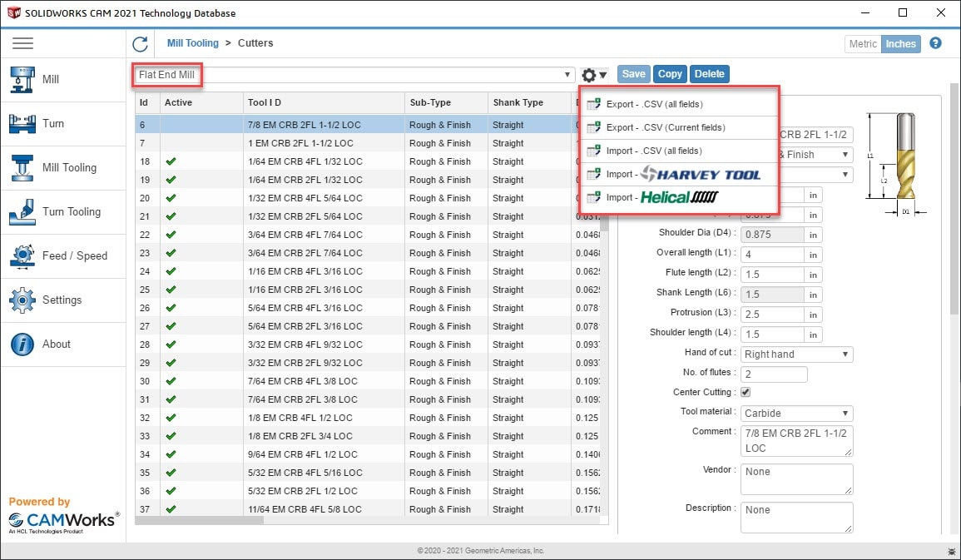The width and height of the screenshot is (961, 560).
Task: Open the hamburger menu icon
Action: (x=22, y=43)
